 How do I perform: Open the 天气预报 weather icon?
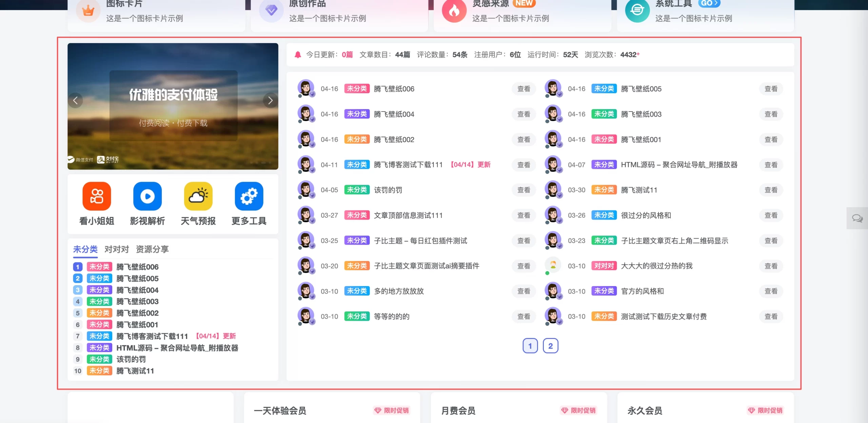point(198,196)
